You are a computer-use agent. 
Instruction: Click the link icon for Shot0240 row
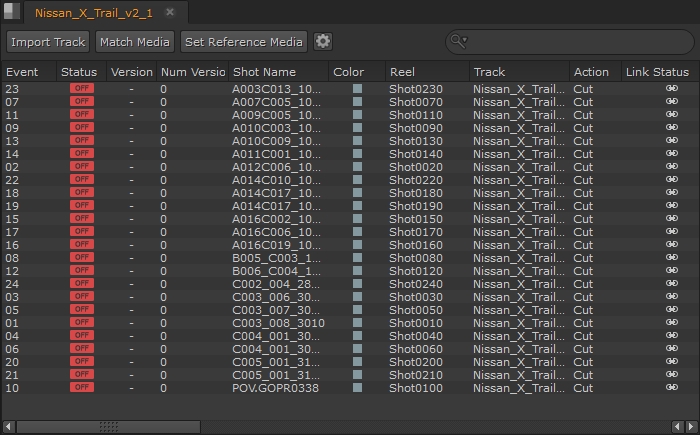672,284
